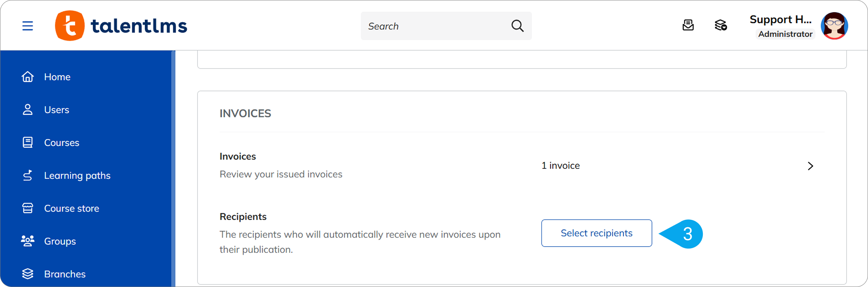This screenshot has width=868, height=287.
Task: Open Course store menu item
Action: 71,208
